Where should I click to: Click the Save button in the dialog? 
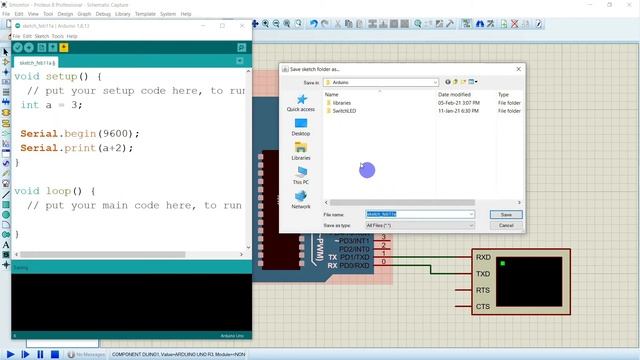click(506, 215)
